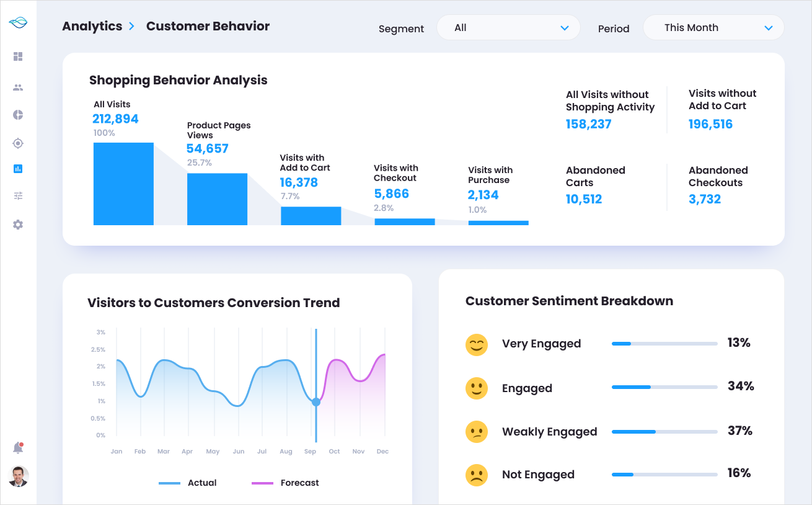This screenshot has height=505, width=812.
Task: Open the Segment dropdown showing All
Action: click(x=508, y=27)
